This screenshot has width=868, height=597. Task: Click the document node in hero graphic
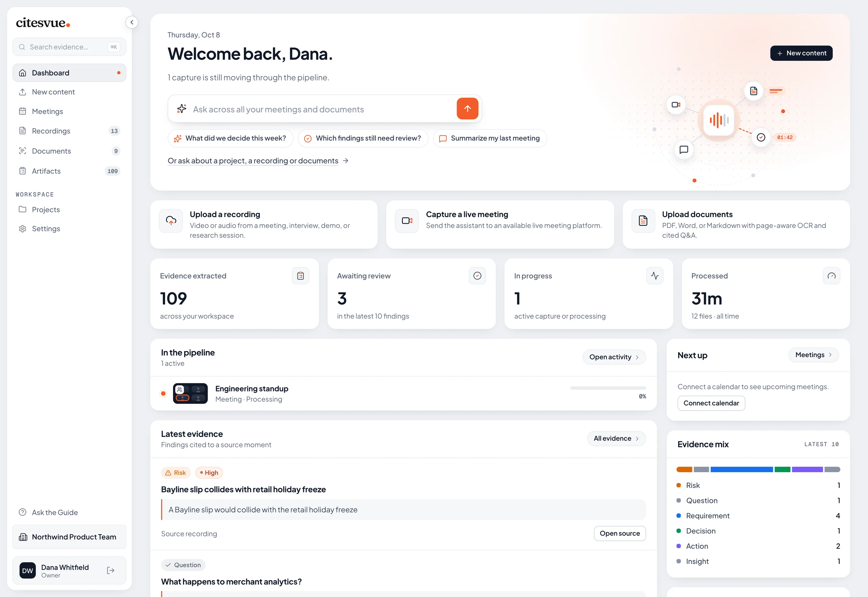[753, 91]
